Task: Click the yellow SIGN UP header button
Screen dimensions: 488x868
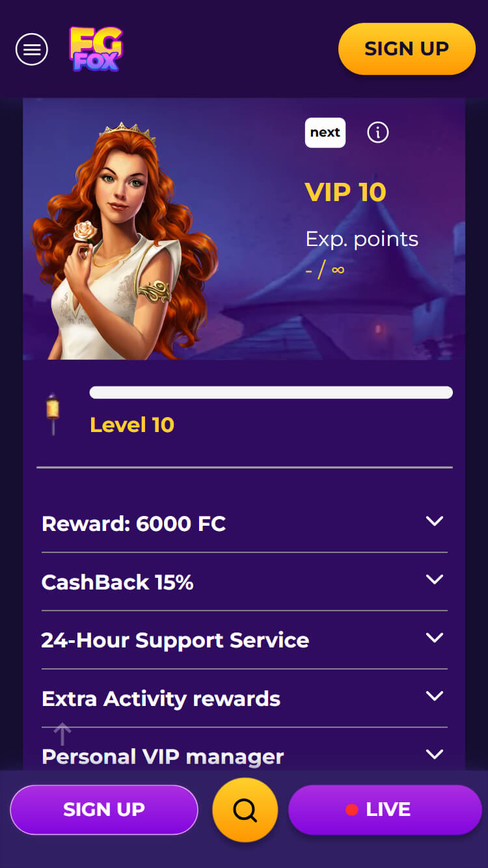Action: (407, 49)
